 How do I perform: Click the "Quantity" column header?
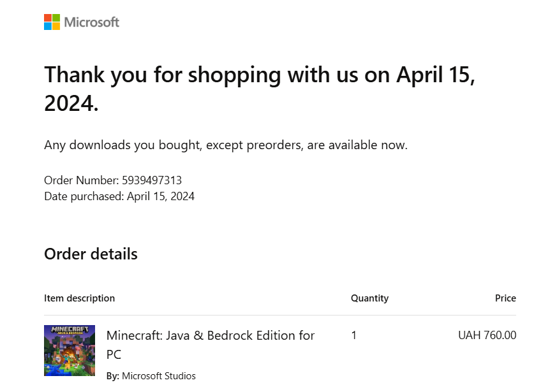tap(369, 298)
